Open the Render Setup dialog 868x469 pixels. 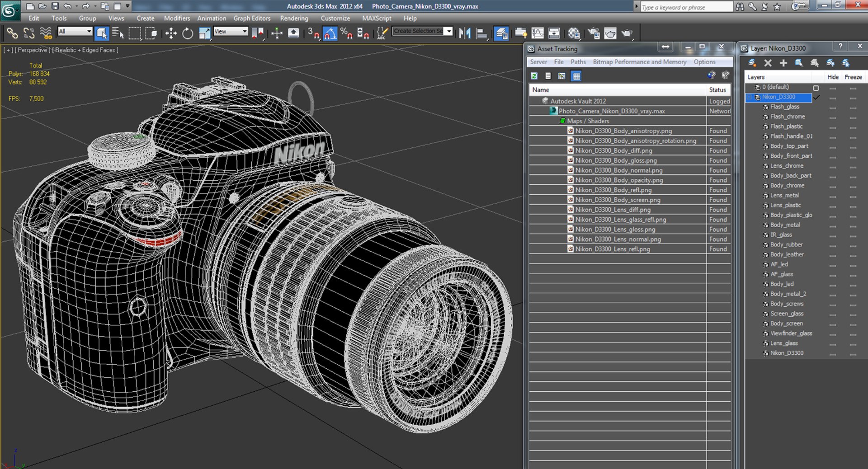pyautogui.click(x=594, y=33)
